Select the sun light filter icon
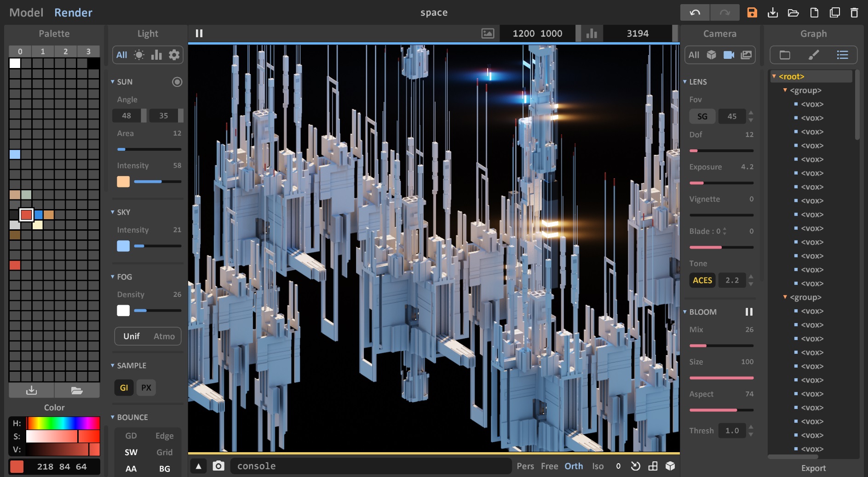Image resolution: width=868 pixels, height=477 pixels. [139, 55]
